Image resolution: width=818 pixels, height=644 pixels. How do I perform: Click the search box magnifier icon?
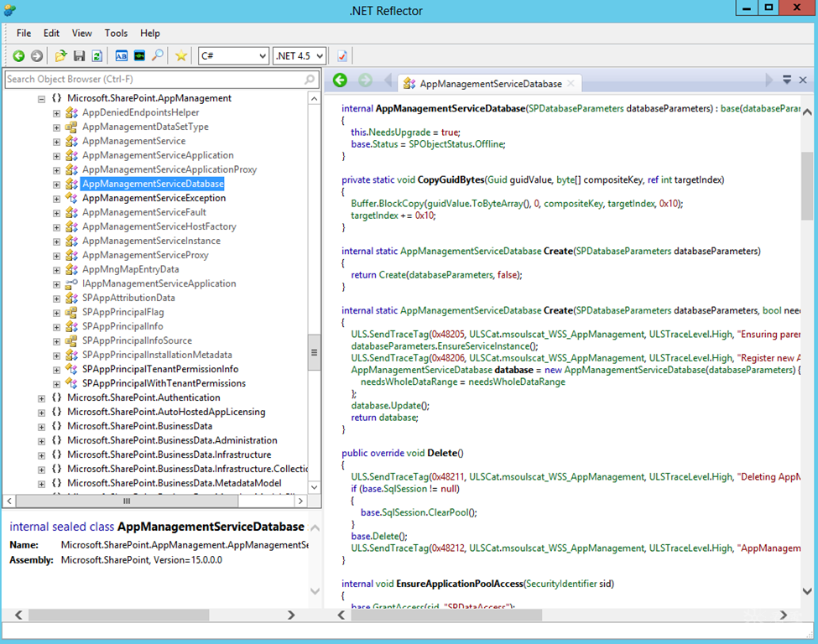point(310,80)
